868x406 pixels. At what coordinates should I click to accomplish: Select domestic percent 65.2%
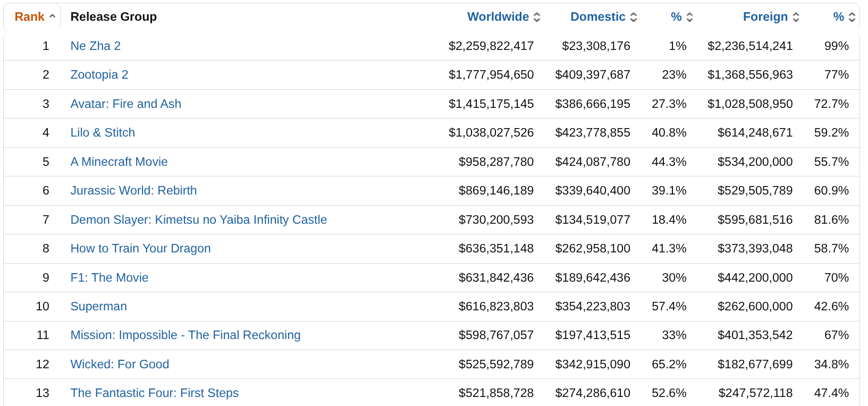click(669, 365)
